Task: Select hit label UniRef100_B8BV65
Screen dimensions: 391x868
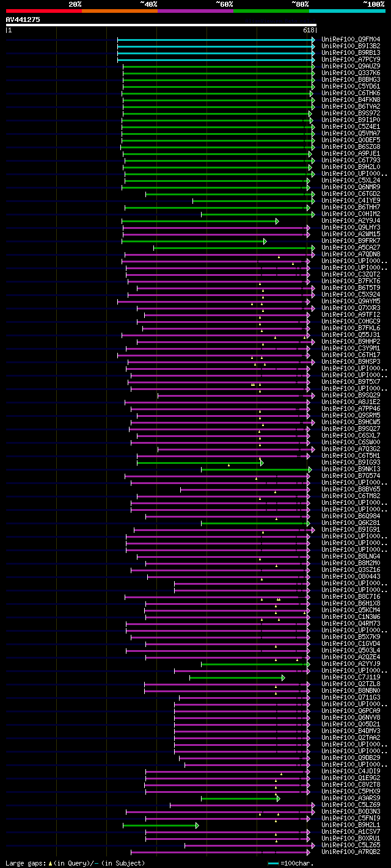Action: [x=351, y=489]
